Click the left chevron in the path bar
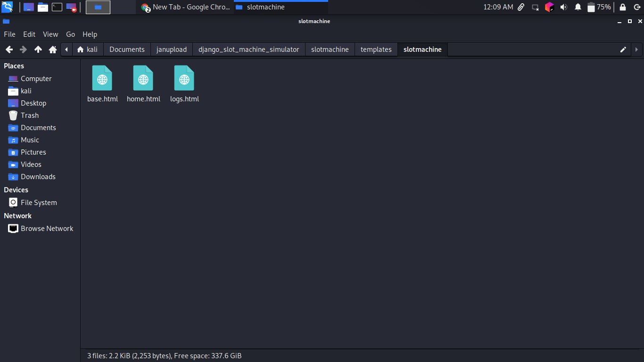Image resolution: width=644 pixels, height=362 pixels. click(x=66, y=49)
